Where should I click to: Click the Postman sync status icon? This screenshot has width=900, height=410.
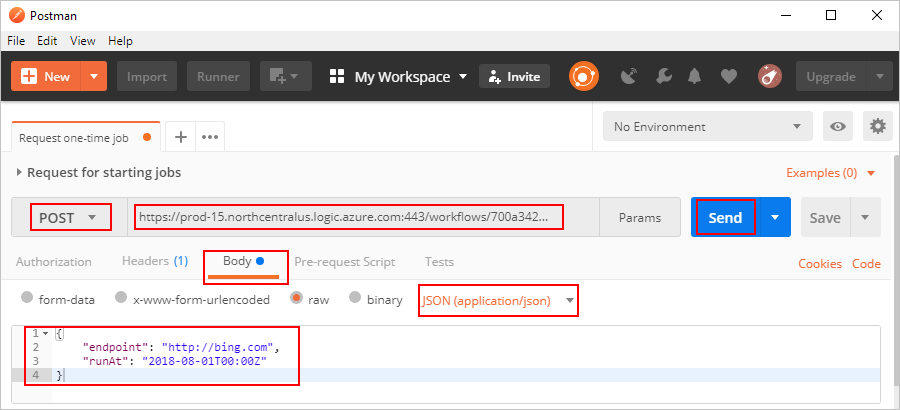click(584, 76)
